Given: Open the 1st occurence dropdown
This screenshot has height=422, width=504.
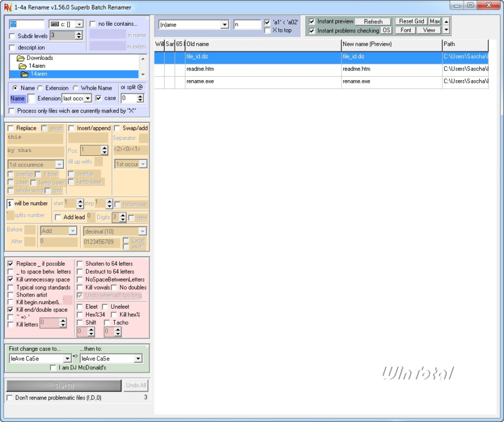Looking at the screenshot, I should coord(59,165).
